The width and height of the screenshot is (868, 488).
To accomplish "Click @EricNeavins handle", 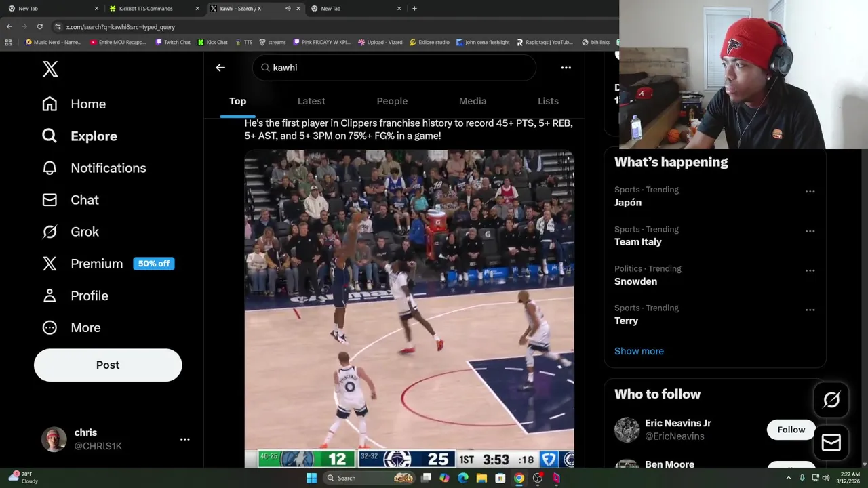I will 675,436.
